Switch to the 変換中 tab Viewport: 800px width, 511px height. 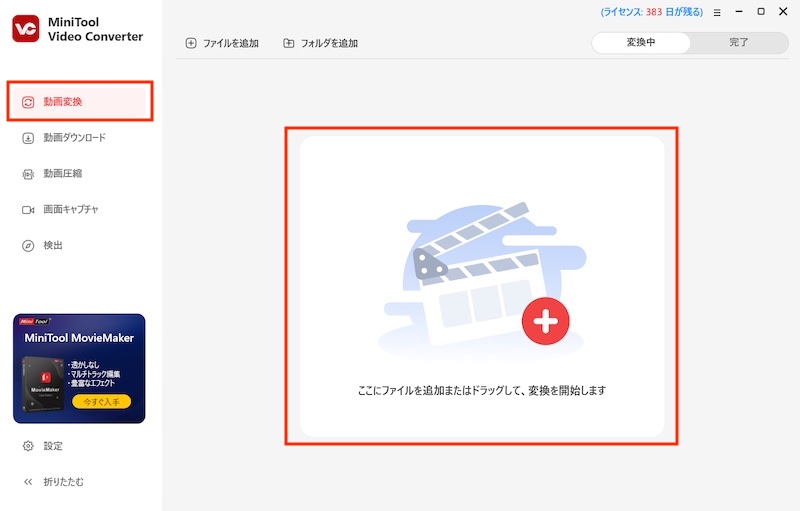pos(641,43)
